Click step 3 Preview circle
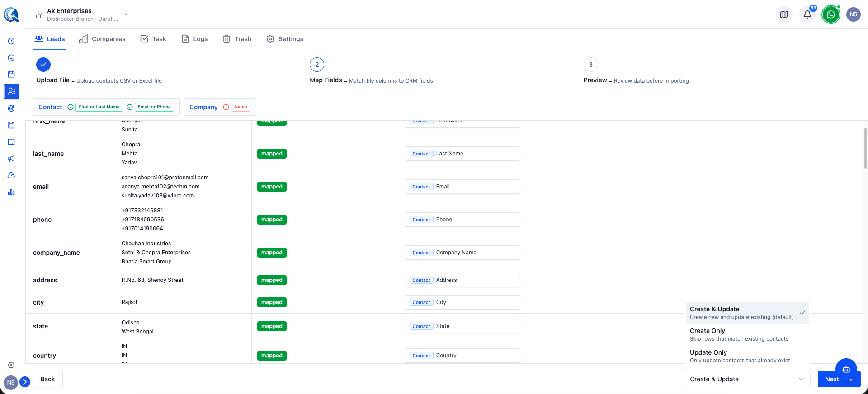The height and width of the screenshot is (394, 868). 590,65
